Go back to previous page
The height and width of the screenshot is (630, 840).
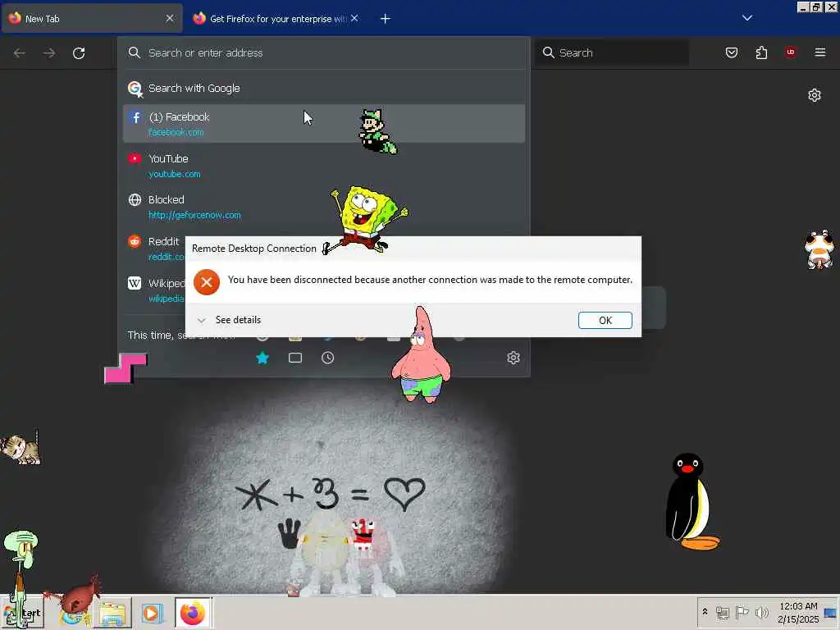[x=20, y=53]
